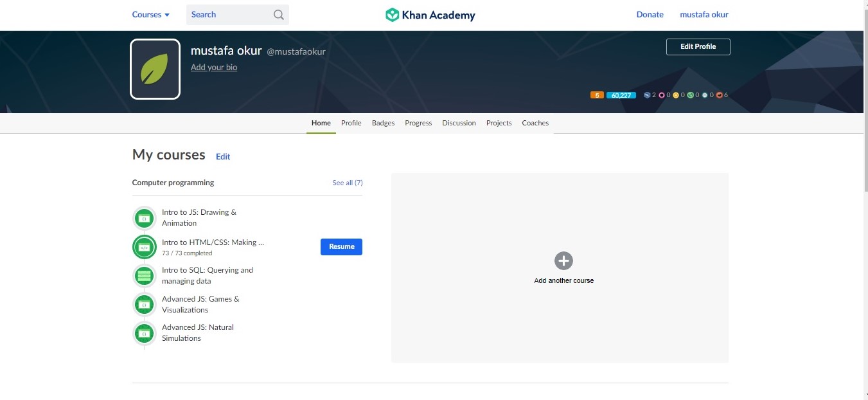Image resolution: width=868 pixels, height=400 pixels.
Task: Click the Edit Profile button
Action: click(x=698, y=46)
